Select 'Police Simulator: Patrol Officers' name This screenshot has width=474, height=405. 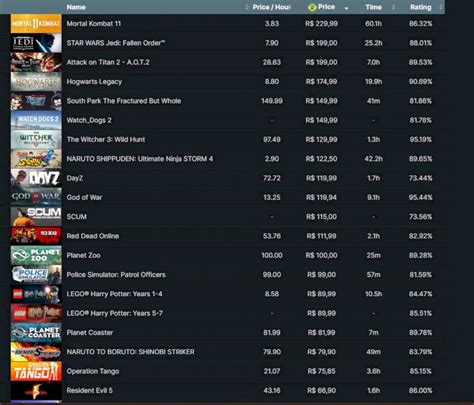click(116, 275)
